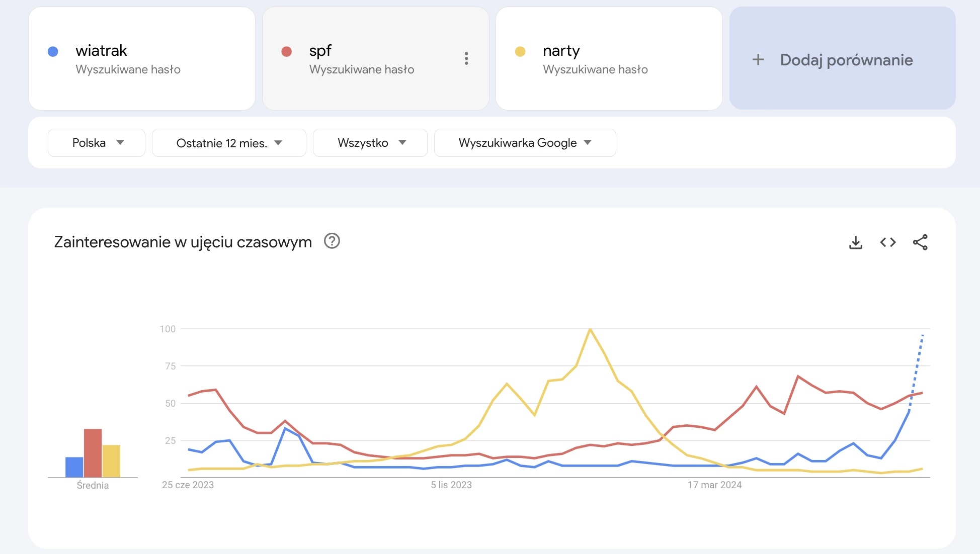The height and width of the screenshot is (554, 980).
Task: Click the red dot next to spf
Action: 287,51
